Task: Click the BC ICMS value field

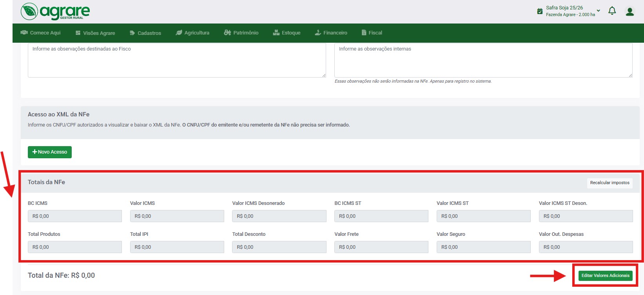Action: [x=75, y=216]
